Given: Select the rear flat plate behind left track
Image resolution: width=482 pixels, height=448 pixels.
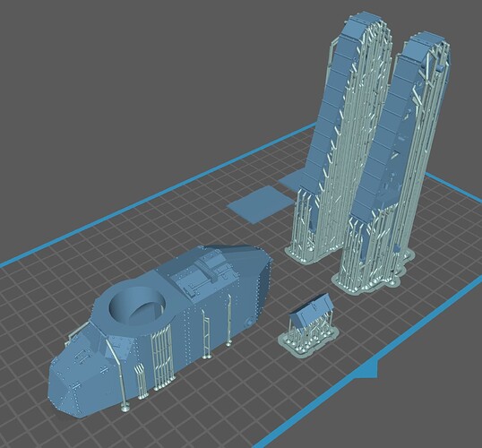Looking at the screenshot, I should [x=291, y=180].
